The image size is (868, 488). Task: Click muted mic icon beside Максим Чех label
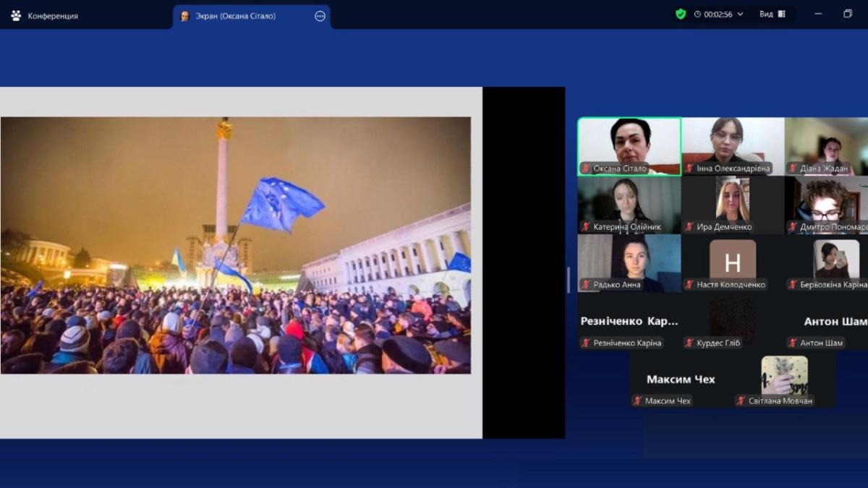click(638, 401)
